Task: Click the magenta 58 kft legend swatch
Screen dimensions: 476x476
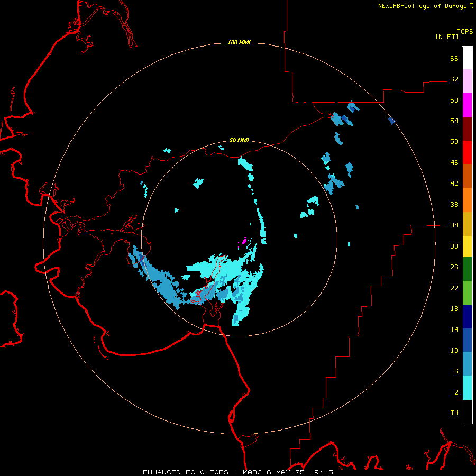Action: pyautogui.click(x=467, y=105)
